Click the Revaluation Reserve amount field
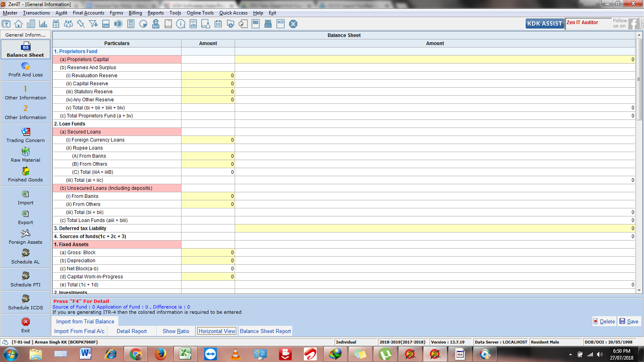The width and height of the screenshot is (644, 362). (208, 76)
